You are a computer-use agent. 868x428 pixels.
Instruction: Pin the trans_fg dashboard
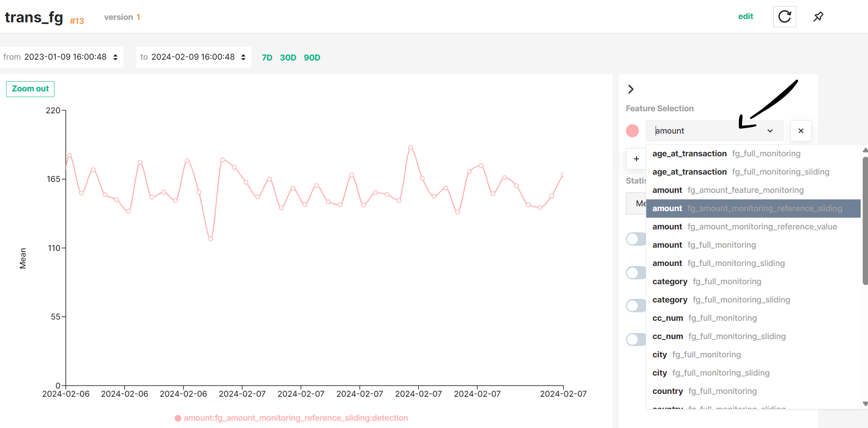pyautogui.click(x=818, y=17)
